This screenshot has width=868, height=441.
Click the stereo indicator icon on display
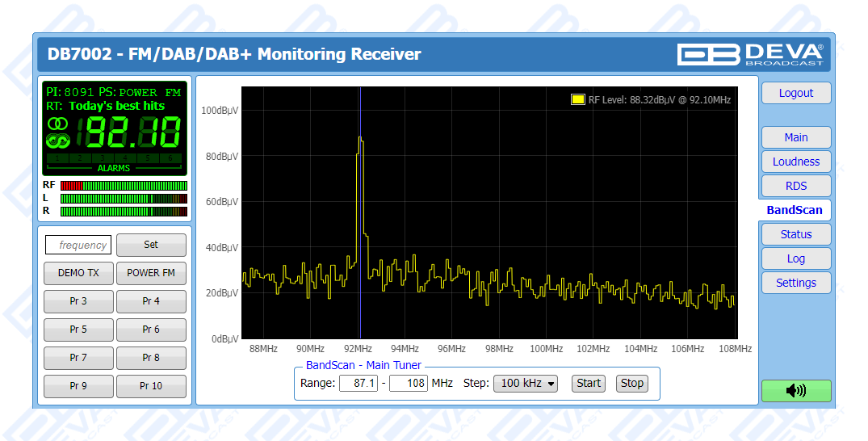click(x=58, y=124)
